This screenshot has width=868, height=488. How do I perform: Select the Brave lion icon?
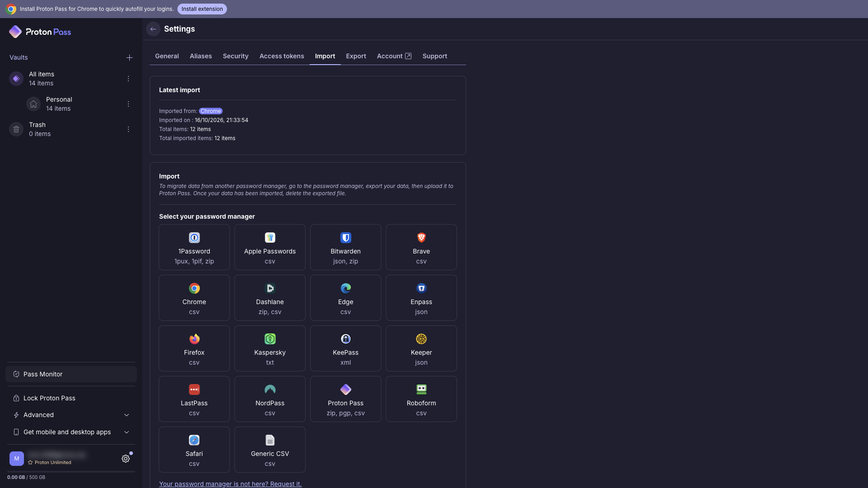(x=421, y=238)
